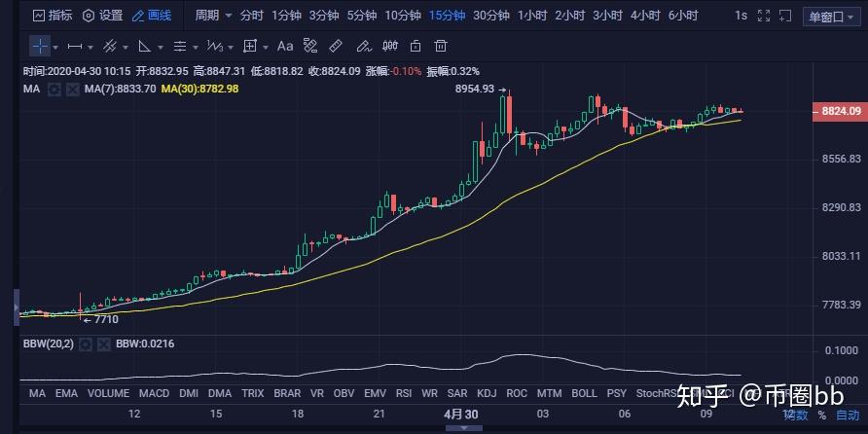The width and height of the screenshot is (868, 434).
Task: Open MA indicator settings gear
Action: click(54, 89)
